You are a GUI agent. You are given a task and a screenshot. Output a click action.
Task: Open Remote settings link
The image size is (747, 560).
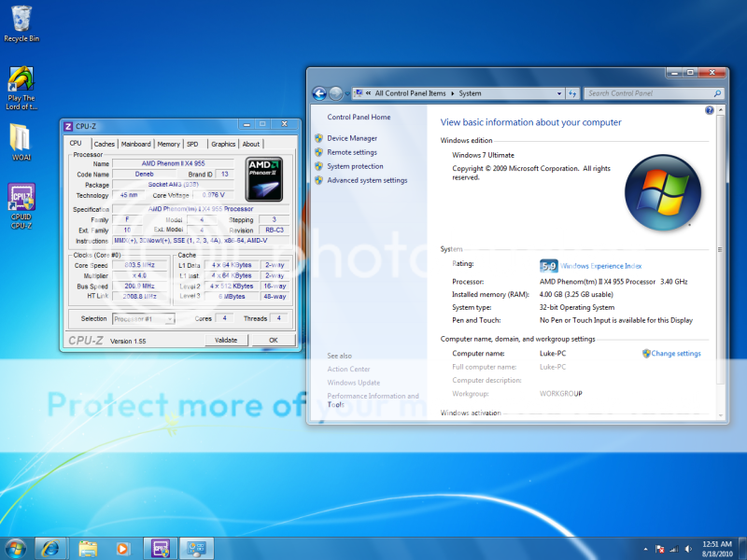pyautogui.click(x=352, y=152)
